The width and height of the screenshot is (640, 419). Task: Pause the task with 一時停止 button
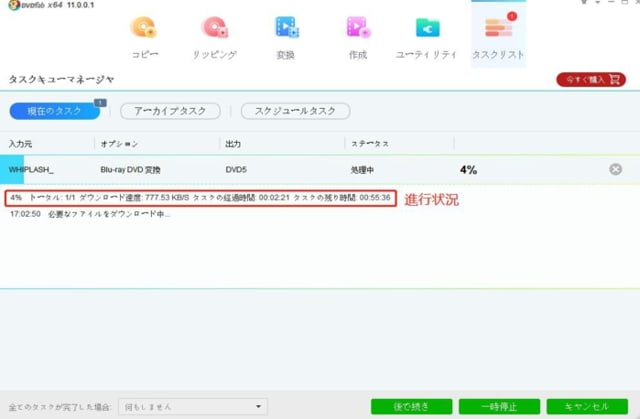(497, 406)
